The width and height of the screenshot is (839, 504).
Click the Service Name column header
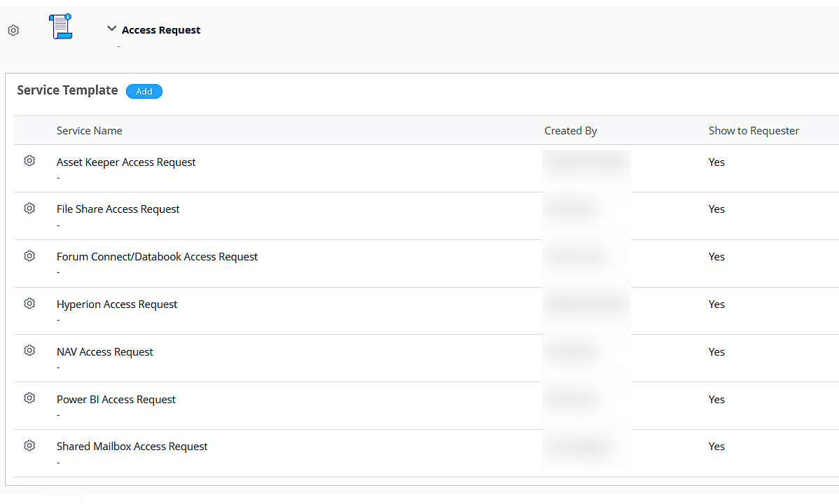pos(89,130)
